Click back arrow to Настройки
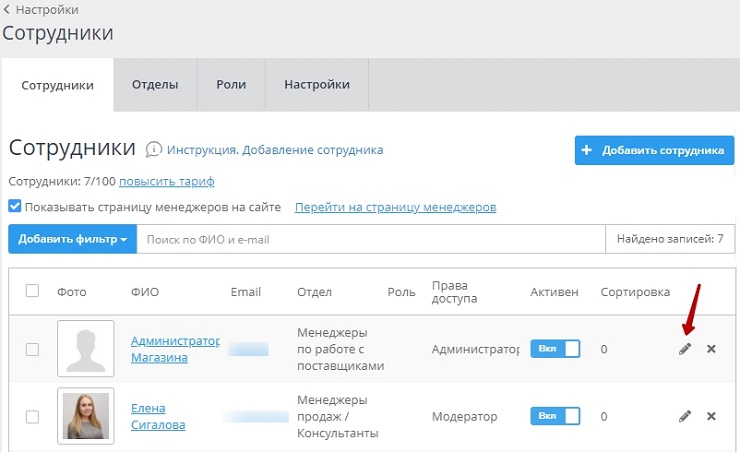This screenshot has width=740, height=452. pyautogui.click(x=8, y=10)
